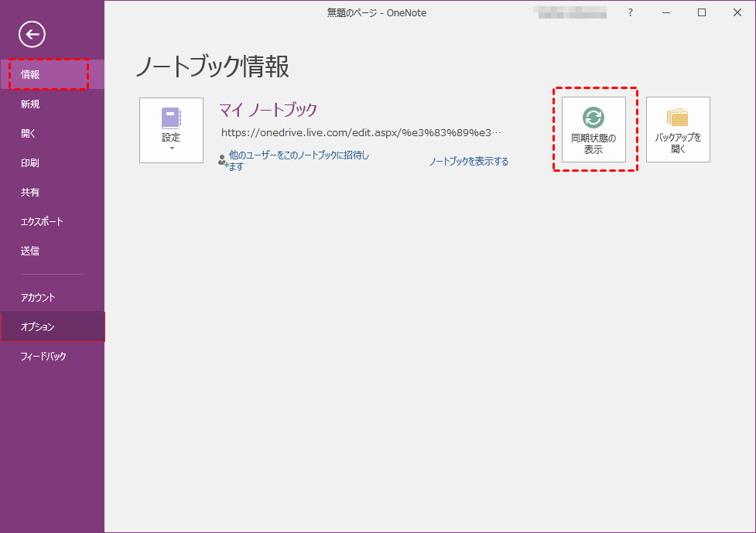Select 情報 in the sidebar

pyautogui.click(x=31, y=75)
